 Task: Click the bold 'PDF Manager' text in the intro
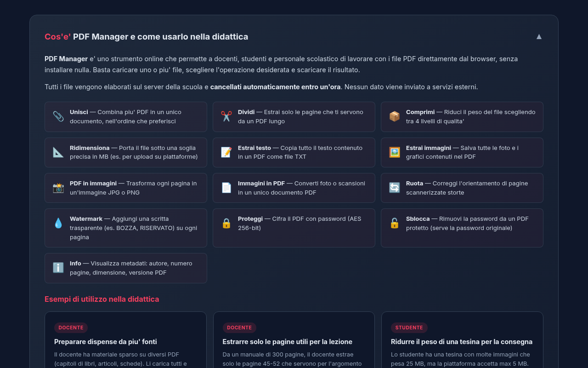pos(66,58)
